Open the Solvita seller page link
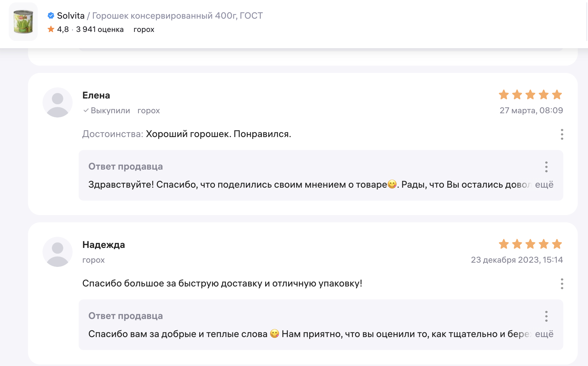588x366 pixels. coord(71,16)
